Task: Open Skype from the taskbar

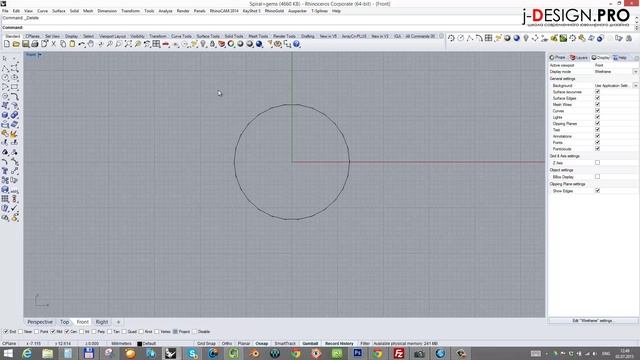Action: (192, 353)
